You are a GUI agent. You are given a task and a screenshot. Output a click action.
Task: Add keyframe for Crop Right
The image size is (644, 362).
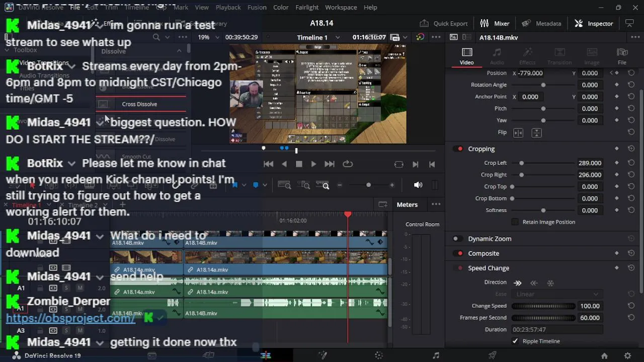click(616, 174)
